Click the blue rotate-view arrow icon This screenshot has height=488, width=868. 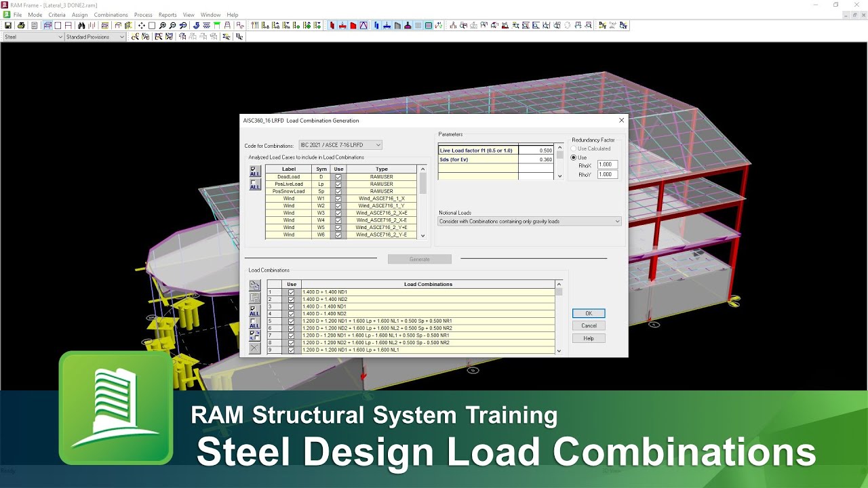pos(196,25)
